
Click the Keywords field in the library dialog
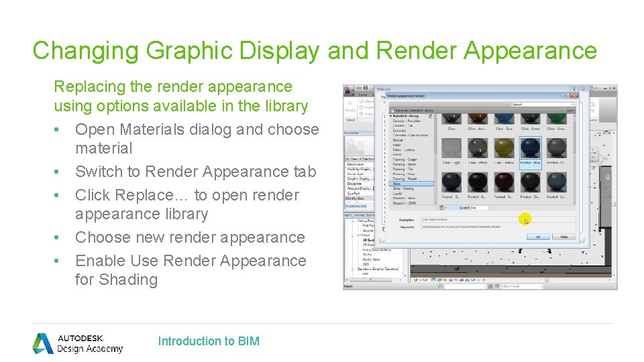(498, 227)
